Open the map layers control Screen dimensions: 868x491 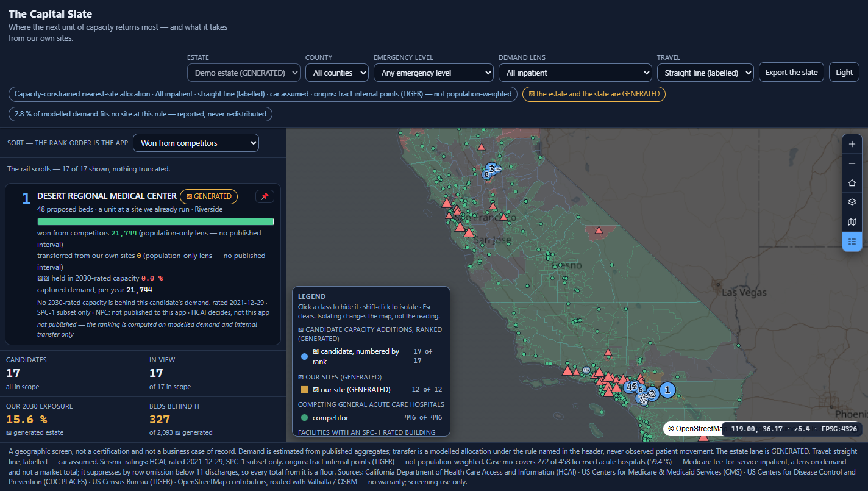[x=852, y=202]
